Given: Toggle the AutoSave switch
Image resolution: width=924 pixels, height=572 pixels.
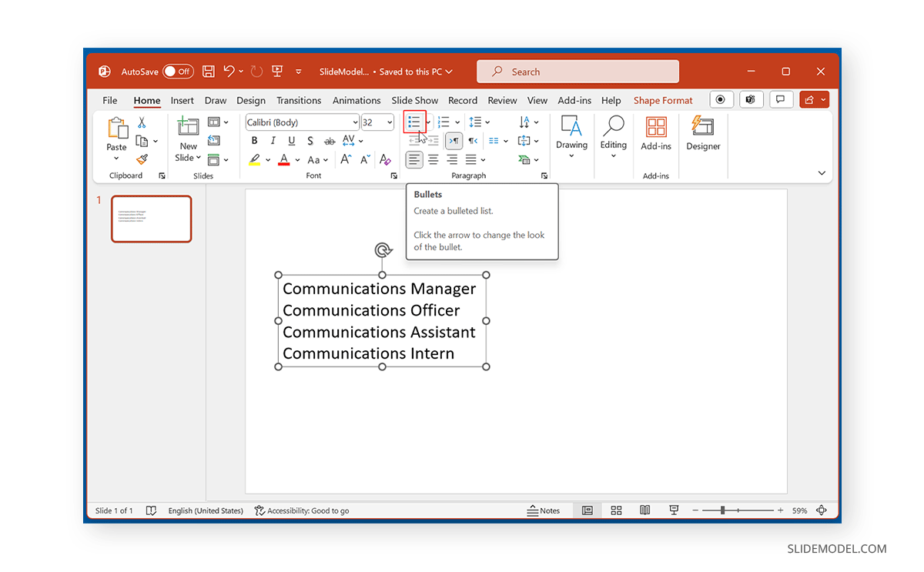Looking at the screenshot, I should pos(178,71).
